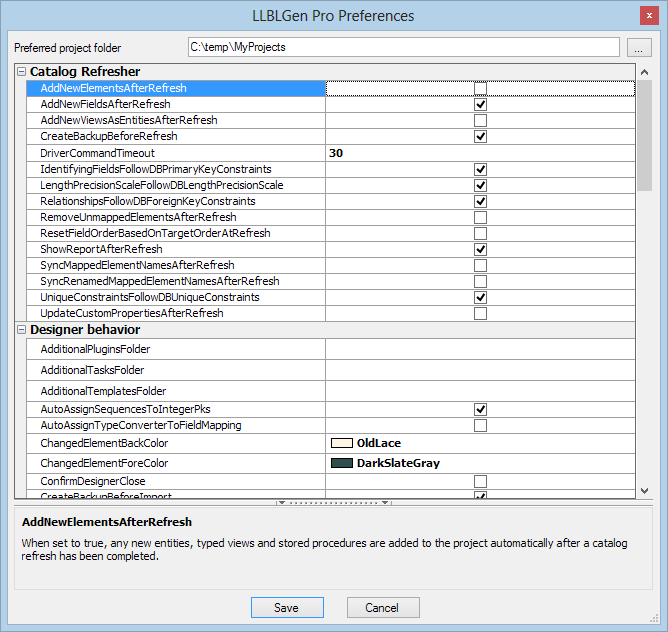Select ChangedElementBackColor property label
Viewport: 668px width, 632px height.
104,443
